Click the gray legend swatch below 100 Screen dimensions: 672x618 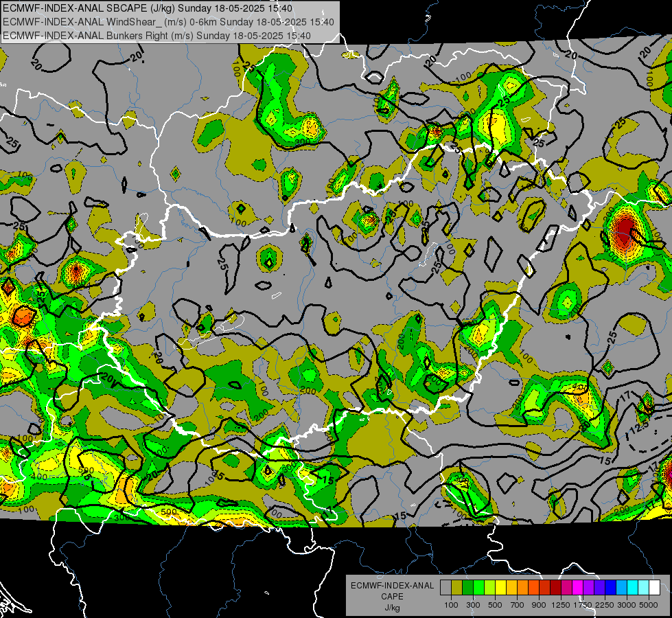445,588
